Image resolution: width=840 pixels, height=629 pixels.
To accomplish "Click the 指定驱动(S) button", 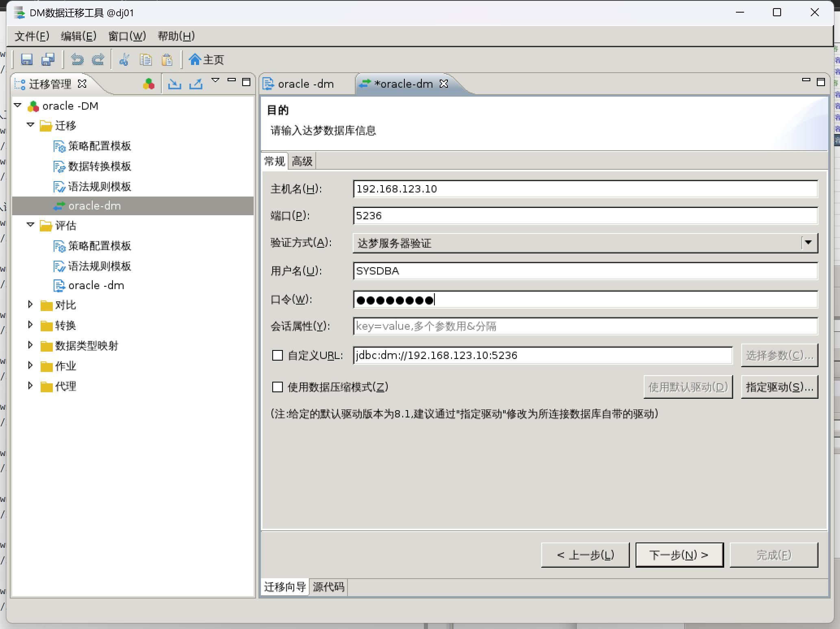I will pyautogui.click(x=779, y=387).
